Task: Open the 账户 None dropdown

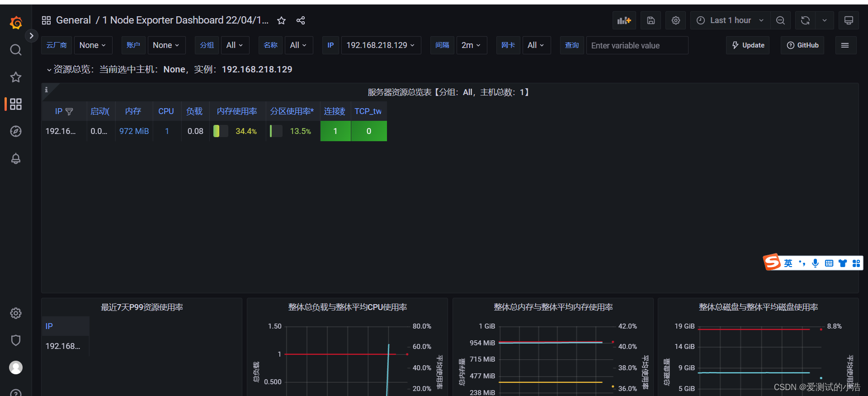Action: (166, 45)
